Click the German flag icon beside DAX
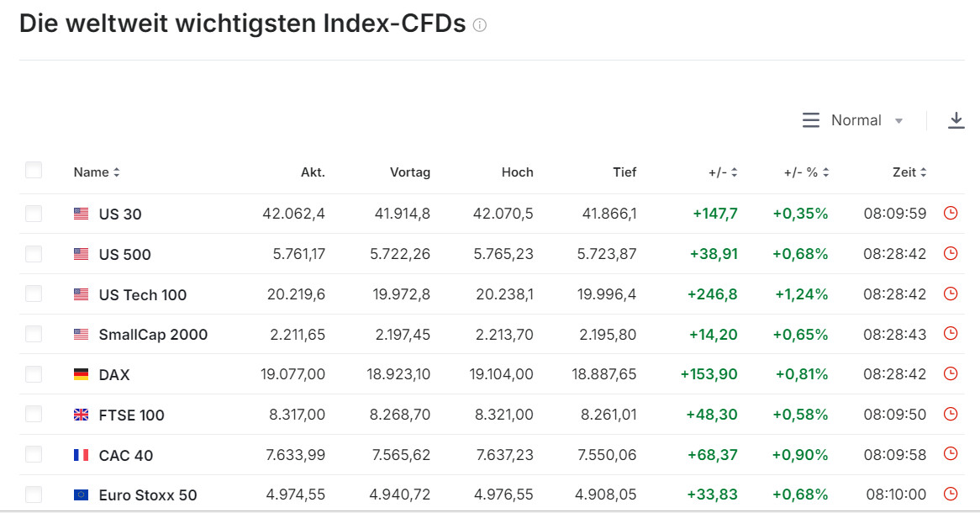980x513 pixels. (81, 375)
